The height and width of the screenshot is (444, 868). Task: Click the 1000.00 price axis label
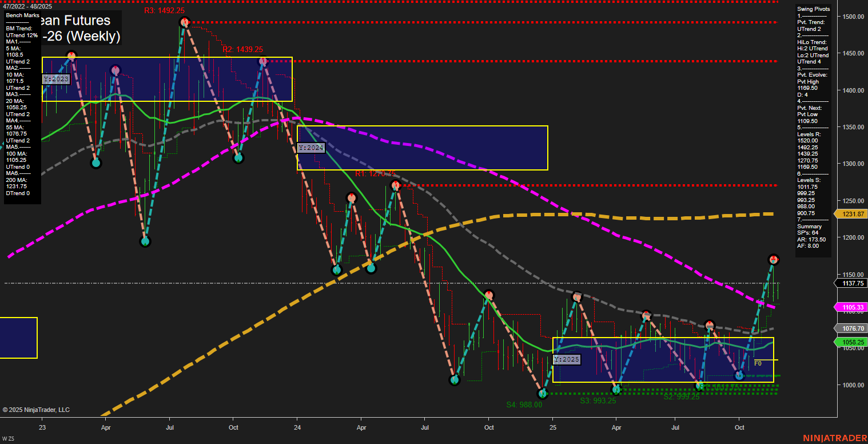point(852,385)
